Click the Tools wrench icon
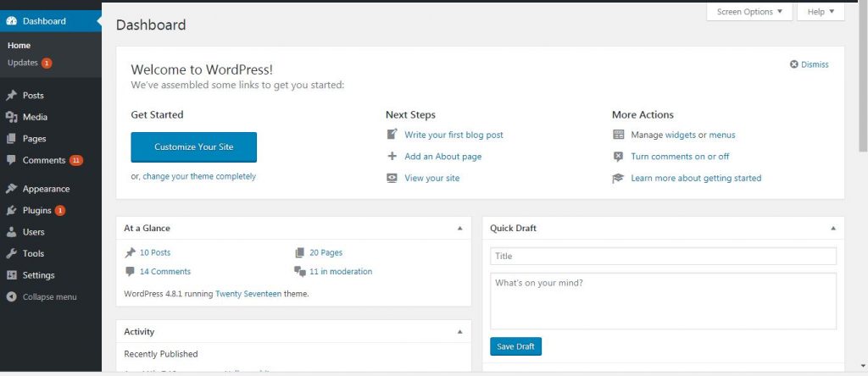The image size is (868, 376). pyautogui.click(x=11, y=253)
